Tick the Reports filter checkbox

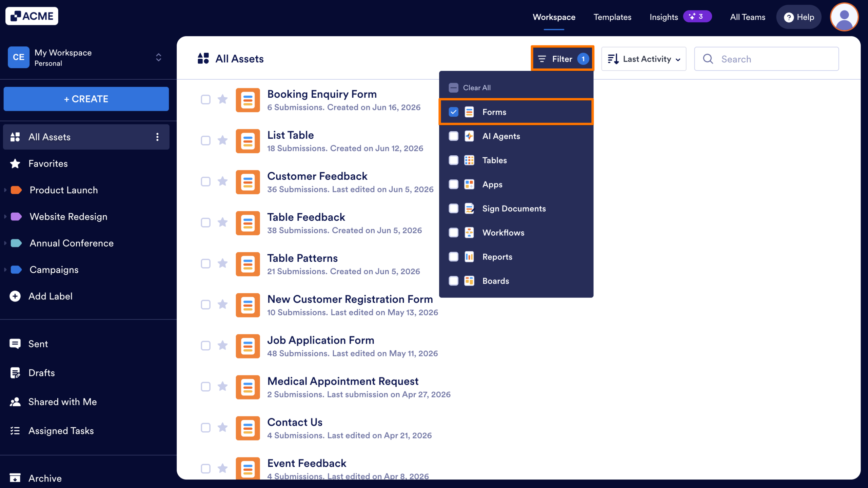click(x=453, y=257)
